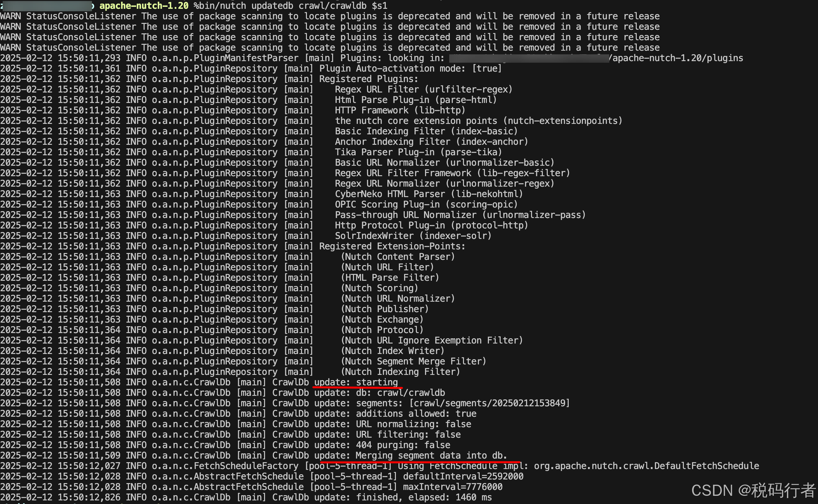
Task: Click the first WARN StatusConsoleListener line
Action: pos(329,16)
